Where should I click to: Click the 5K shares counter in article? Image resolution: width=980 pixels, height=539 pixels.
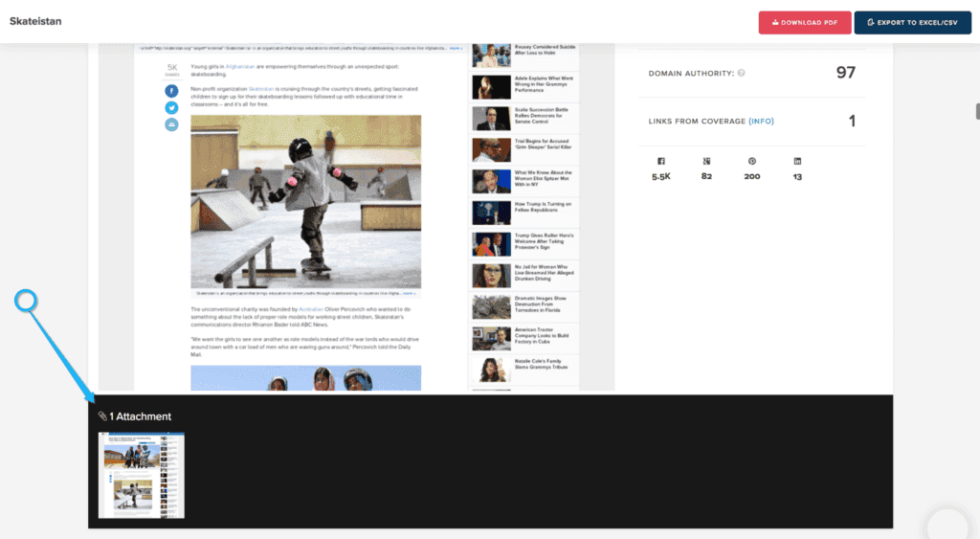[172, 69]
